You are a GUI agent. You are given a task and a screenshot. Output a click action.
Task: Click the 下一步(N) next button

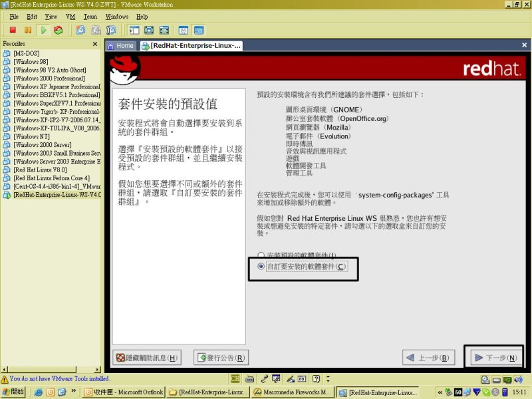(495, 358)
